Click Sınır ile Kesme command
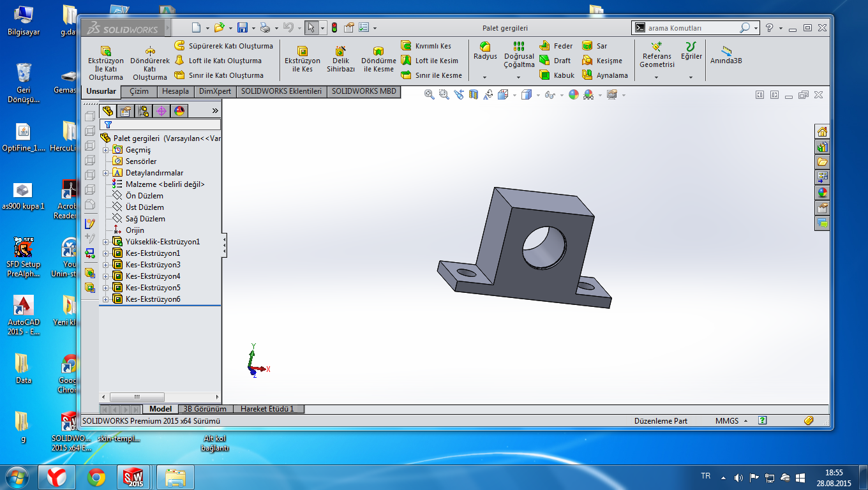868x490 pixels. point(431,75)
